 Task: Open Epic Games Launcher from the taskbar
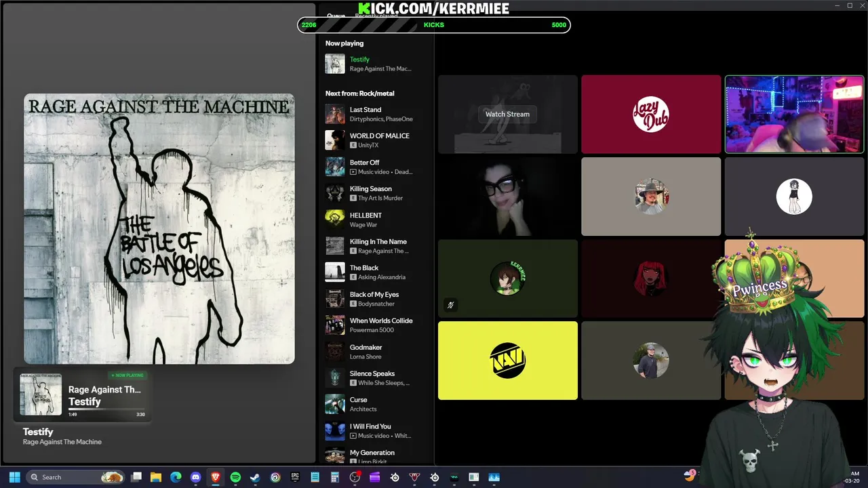click(x=295, y=477)
